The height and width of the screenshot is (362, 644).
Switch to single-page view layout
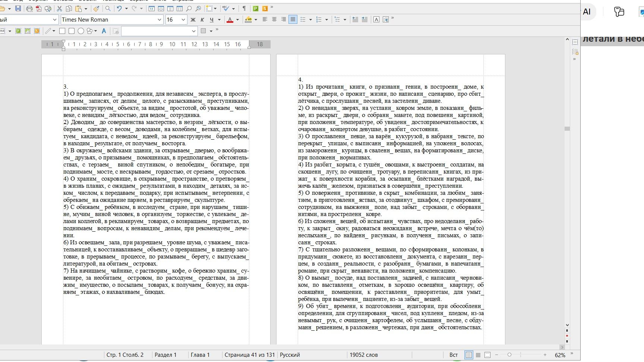point(469,355)
